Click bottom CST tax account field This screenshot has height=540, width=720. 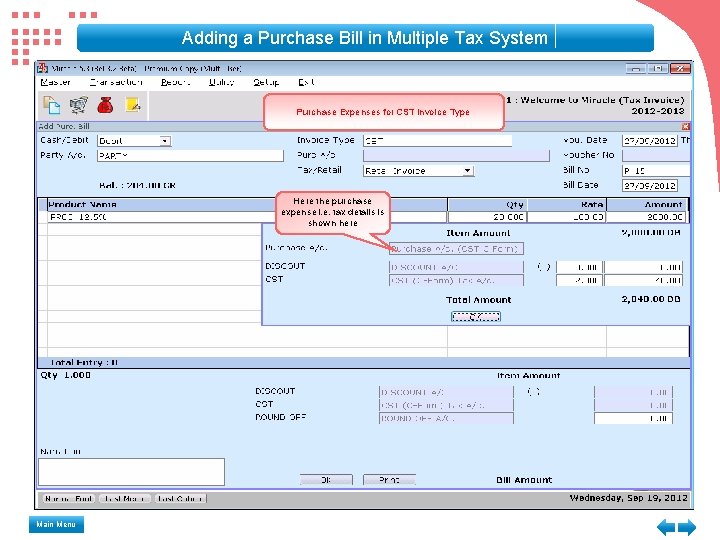[446, 405]
